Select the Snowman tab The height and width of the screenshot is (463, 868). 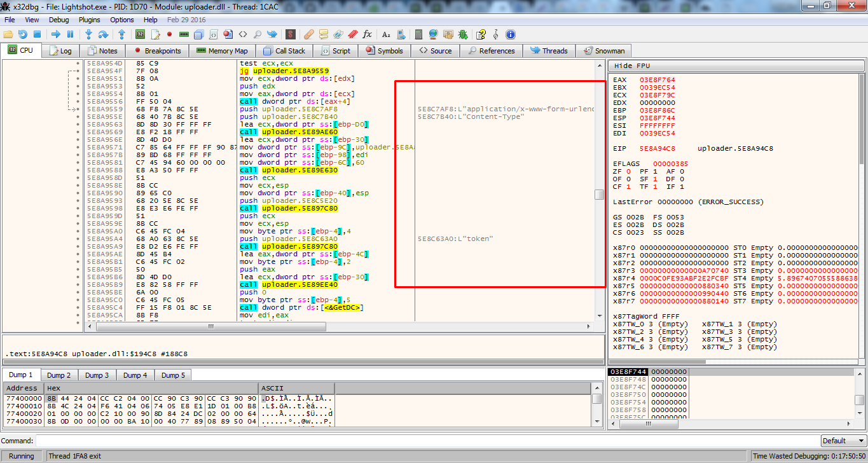tap(603, 51)
